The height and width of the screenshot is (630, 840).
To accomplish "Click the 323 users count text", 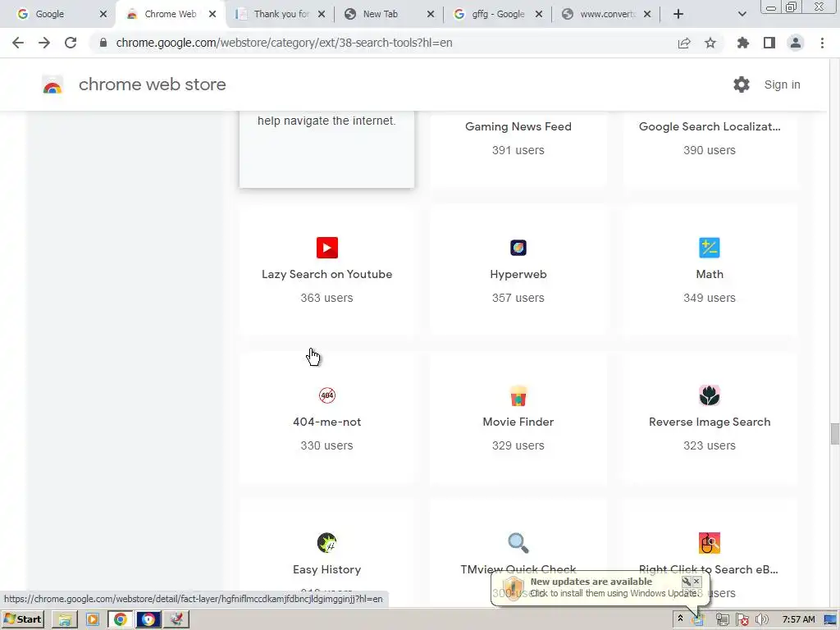I will 710,445.
